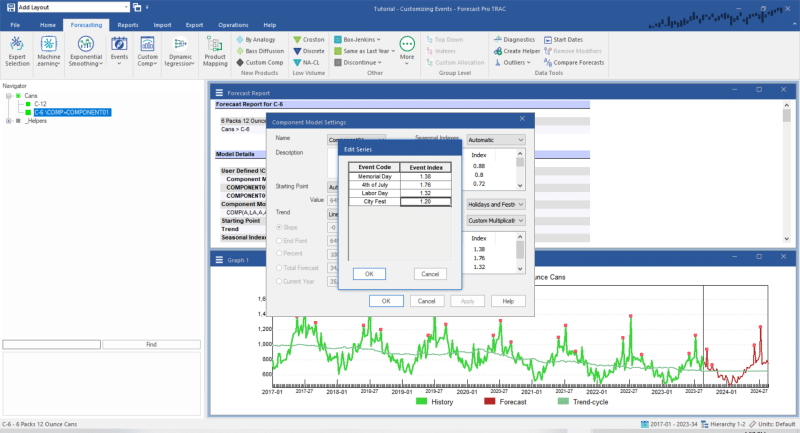800x433 pixels.
Task: Choose the Discrete low volume model
Action: (309, 51)
